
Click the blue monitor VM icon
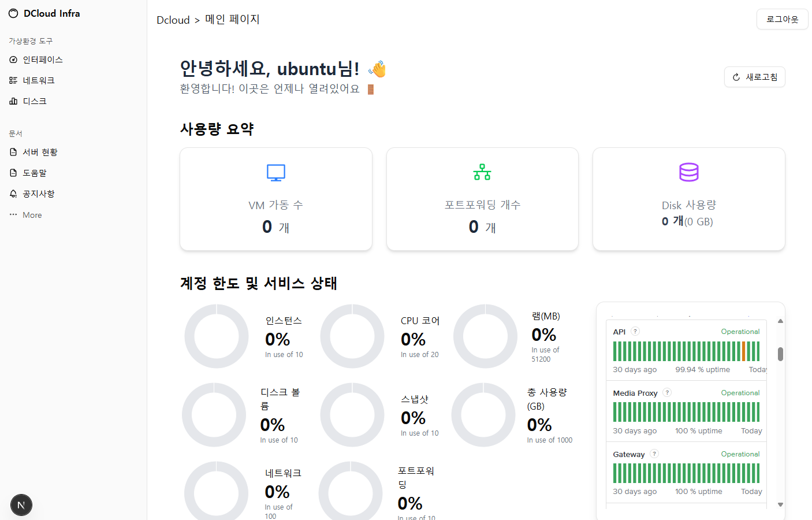coord(276,172)
